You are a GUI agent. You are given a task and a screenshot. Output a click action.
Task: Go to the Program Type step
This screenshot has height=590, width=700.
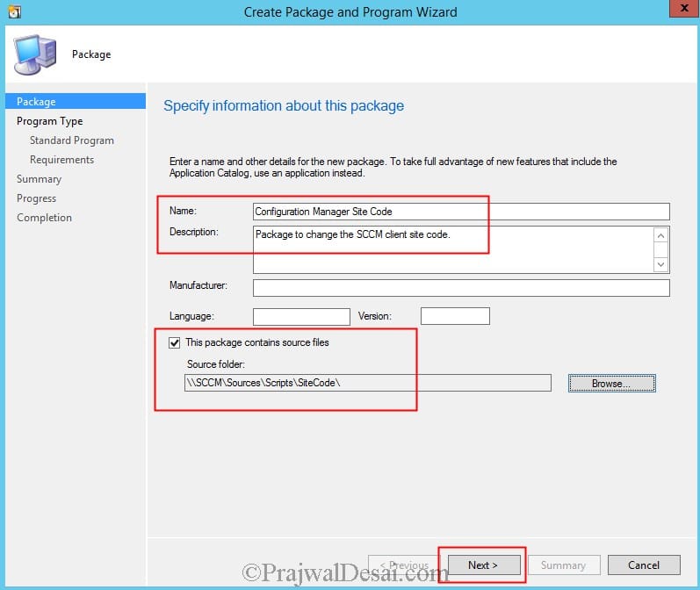49,121
